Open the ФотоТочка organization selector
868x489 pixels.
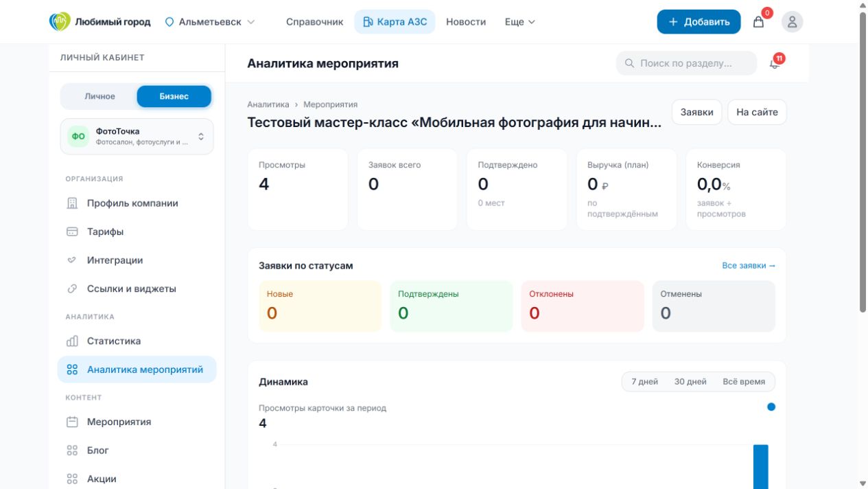(x=137, y=136)
